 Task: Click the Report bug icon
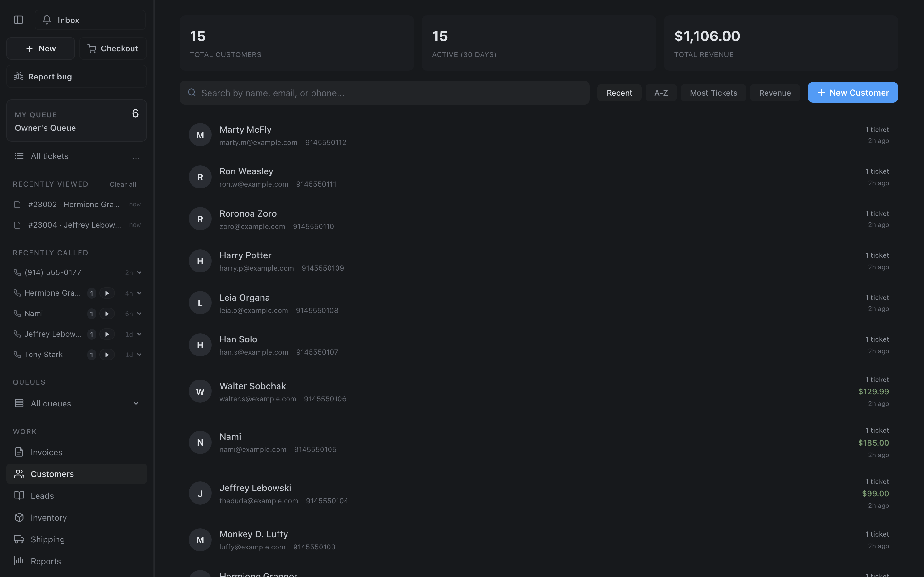pyautogui.click(x=19, y=76)
